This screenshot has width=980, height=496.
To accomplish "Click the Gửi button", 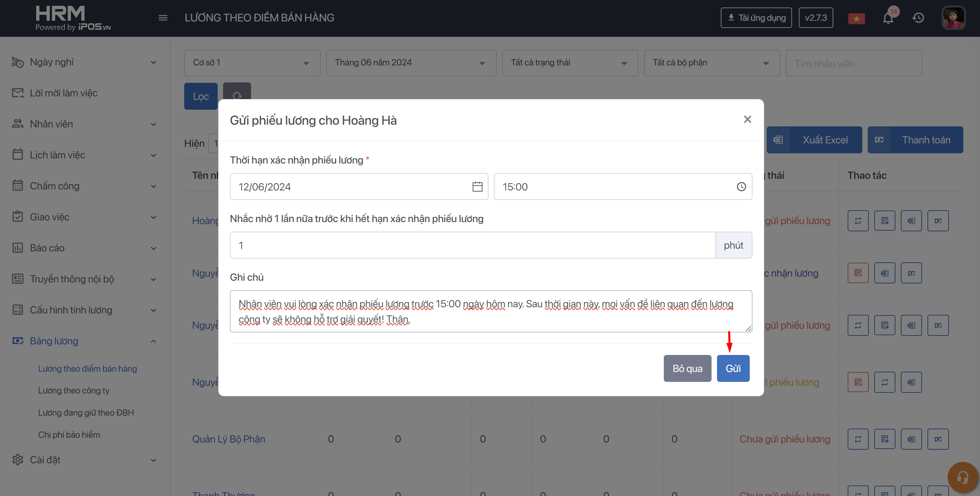I will click(x=733, y=368).
